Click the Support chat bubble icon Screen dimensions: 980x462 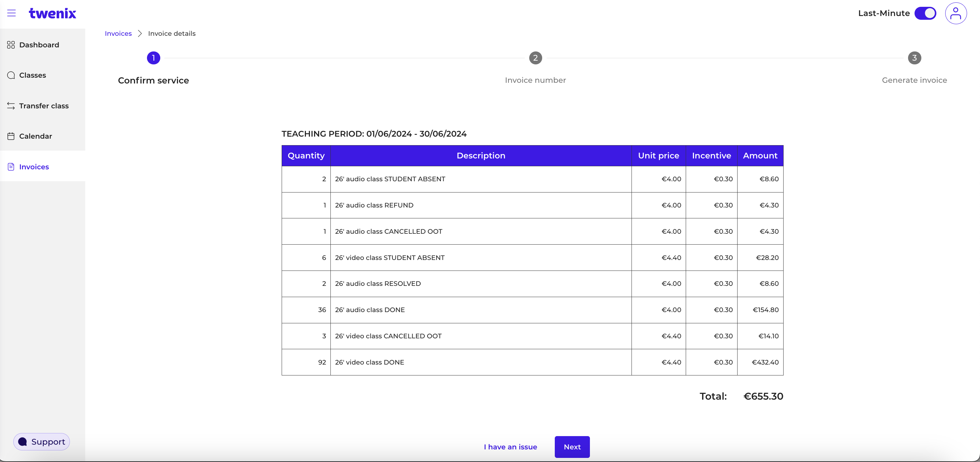coord(23,442)
